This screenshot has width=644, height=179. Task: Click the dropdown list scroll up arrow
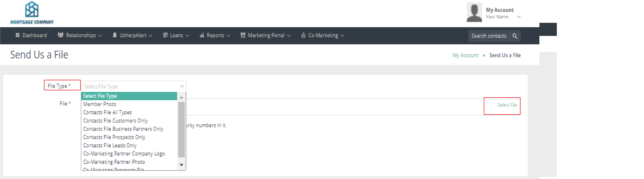(x=182, y=97)
